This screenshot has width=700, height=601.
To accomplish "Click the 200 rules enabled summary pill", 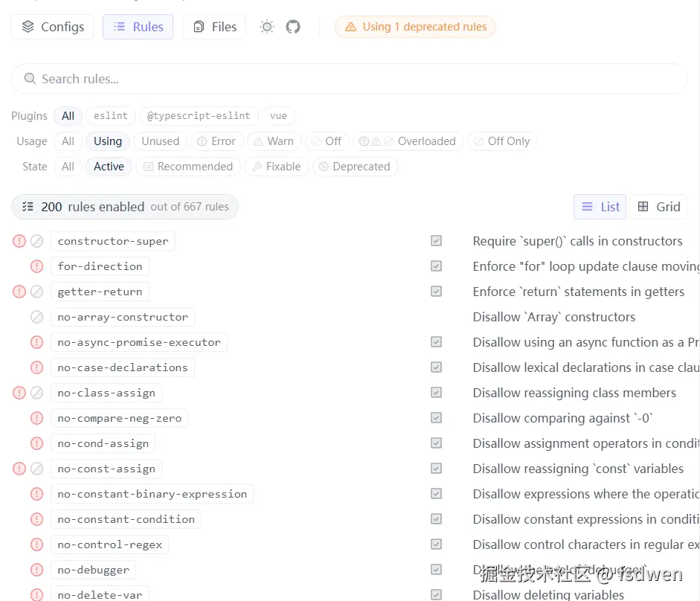I will pyautogui.click(x=124, y=207).
